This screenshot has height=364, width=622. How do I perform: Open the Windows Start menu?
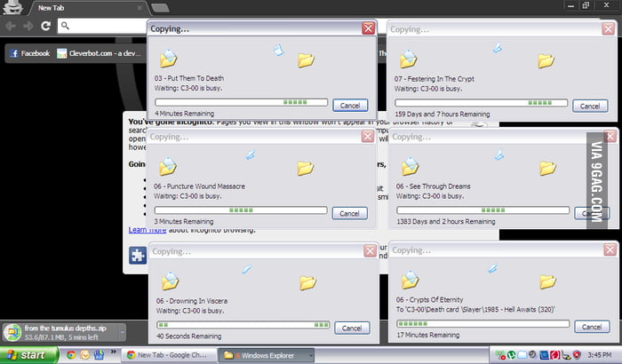[x=27, y=355]
